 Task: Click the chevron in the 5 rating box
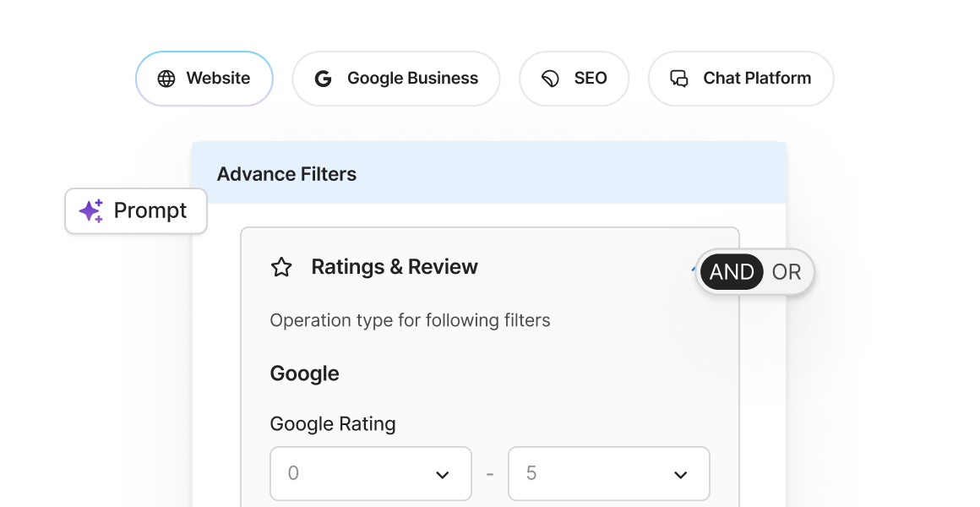coord(681,475)
